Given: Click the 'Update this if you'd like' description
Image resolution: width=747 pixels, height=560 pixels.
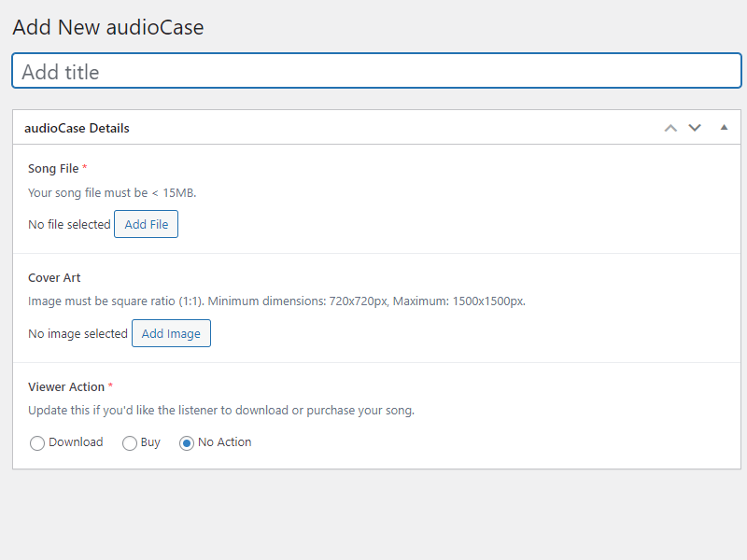Looking at the screenshot, I should (x=221, y=411).
